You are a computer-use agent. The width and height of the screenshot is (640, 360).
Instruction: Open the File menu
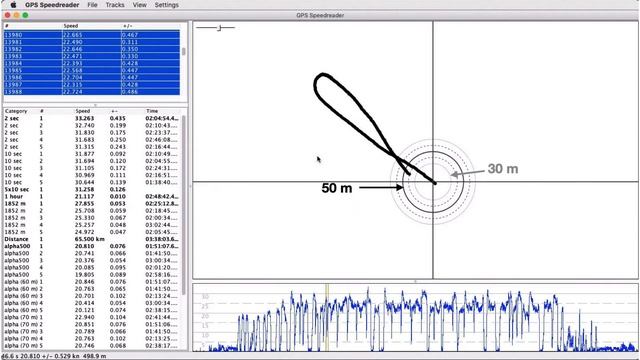tap(92, 5)
